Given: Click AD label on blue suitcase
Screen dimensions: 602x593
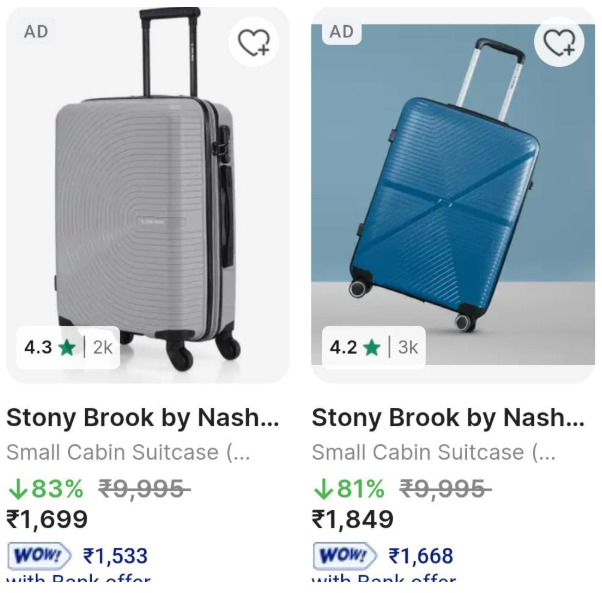Looking at the screenshot, I should coord(342,32).
